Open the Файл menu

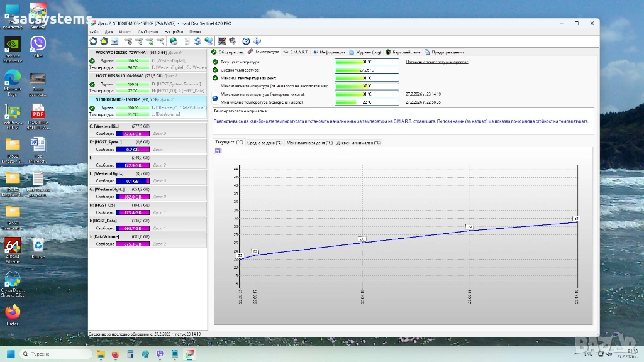pos(94,31)
